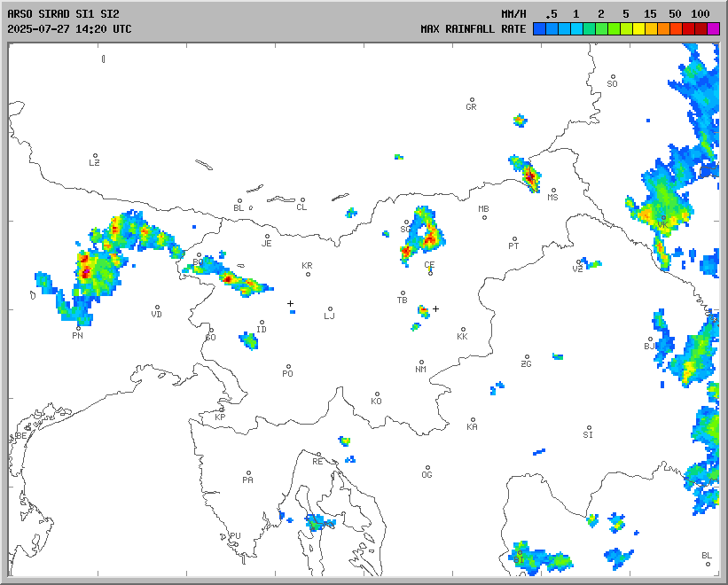This screenshot has height=585, width=728.
Task: Select the yellow swatch in rainfall legend
Action: click(x=638, y=29)
